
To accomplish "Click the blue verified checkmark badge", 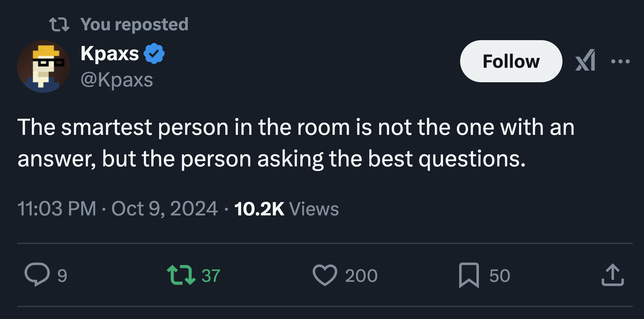I will point(154,54).
